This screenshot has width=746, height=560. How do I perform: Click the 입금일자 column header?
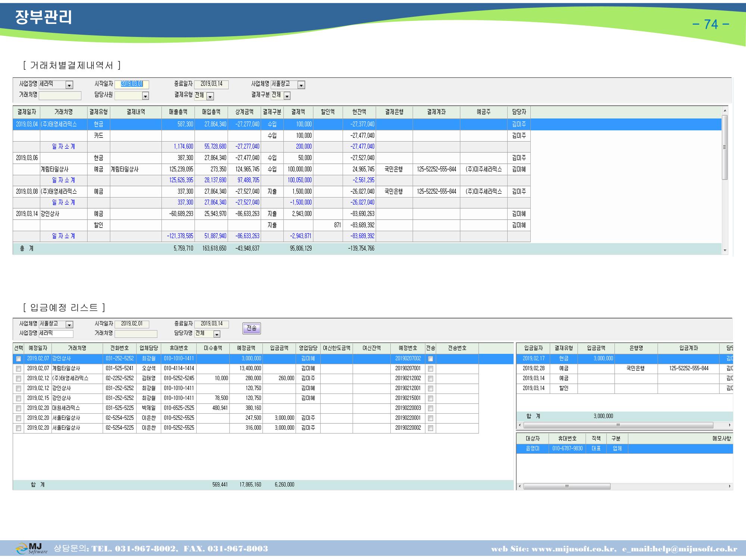pyautogui.click(x=533, y=348)
